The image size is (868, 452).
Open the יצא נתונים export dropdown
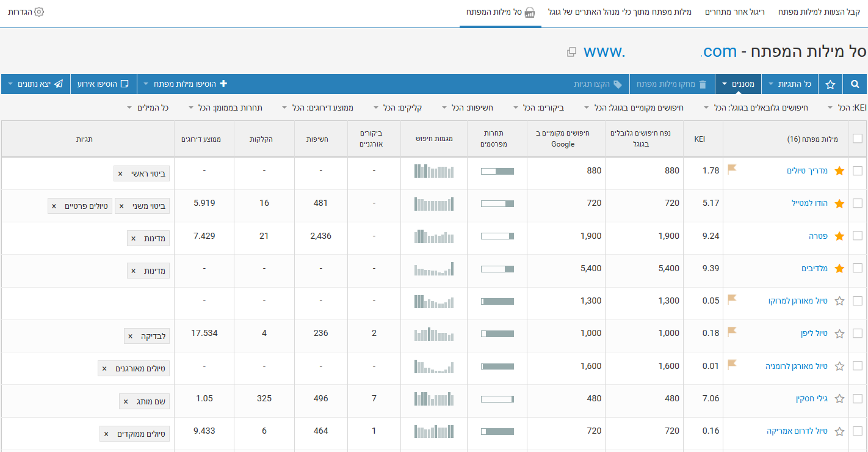tap(36, 84)
